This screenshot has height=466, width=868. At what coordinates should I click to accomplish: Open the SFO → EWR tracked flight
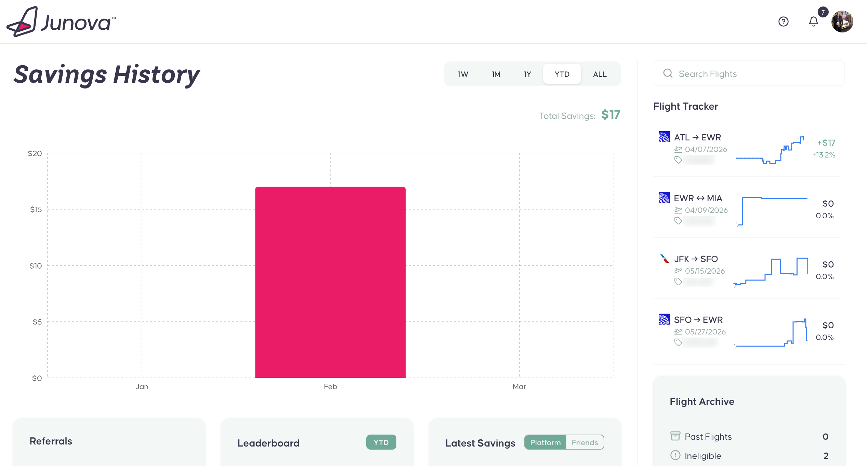[698, 320]
